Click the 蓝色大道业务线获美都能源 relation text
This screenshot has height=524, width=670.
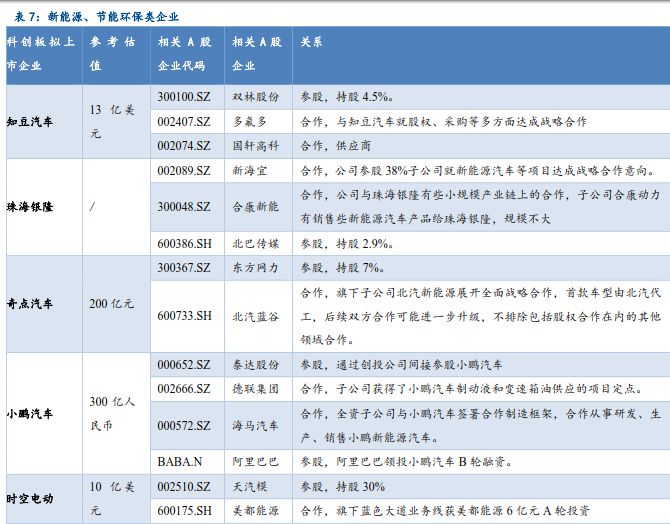click(x=445, y=511)
